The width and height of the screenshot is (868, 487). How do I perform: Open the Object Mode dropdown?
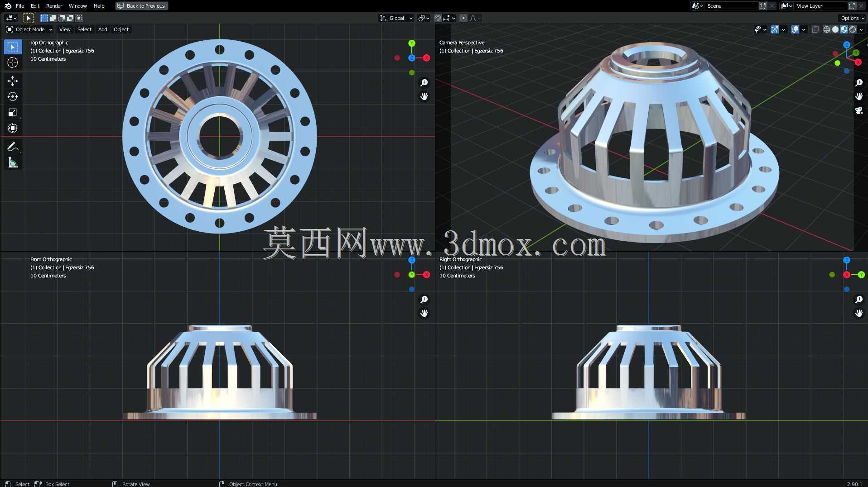coord(29,29)
